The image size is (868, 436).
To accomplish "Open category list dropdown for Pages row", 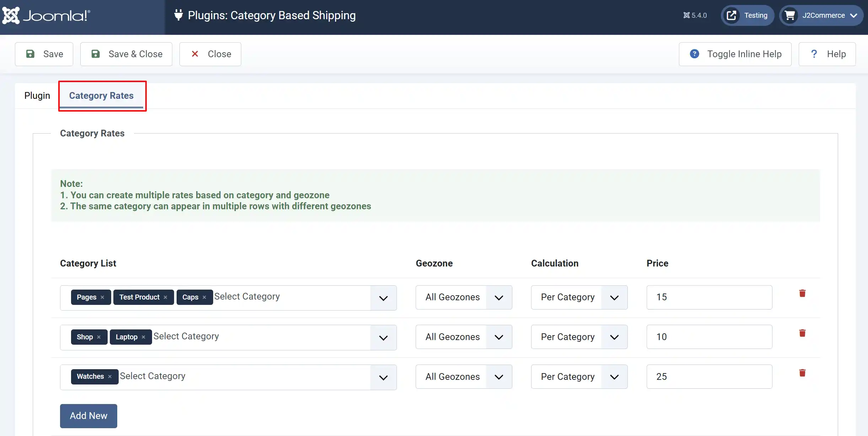I will click(383, 298).
